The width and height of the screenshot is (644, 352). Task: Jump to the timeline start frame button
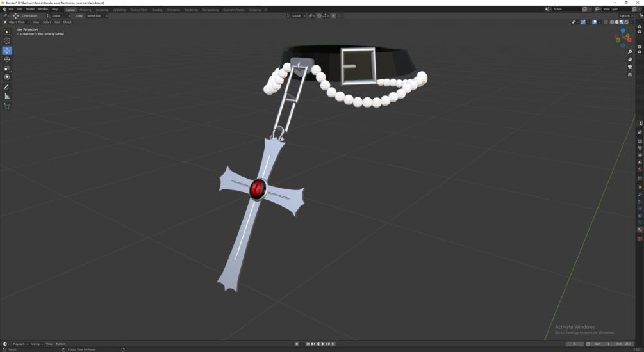pos(308,344)
